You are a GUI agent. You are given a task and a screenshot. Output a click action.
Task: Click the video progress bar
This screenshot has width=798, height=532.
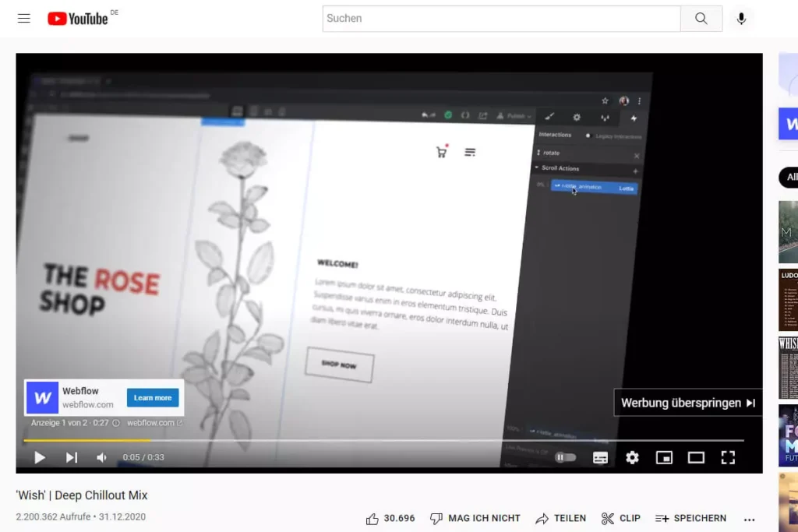pyautogui.click(x=390, y=441)
